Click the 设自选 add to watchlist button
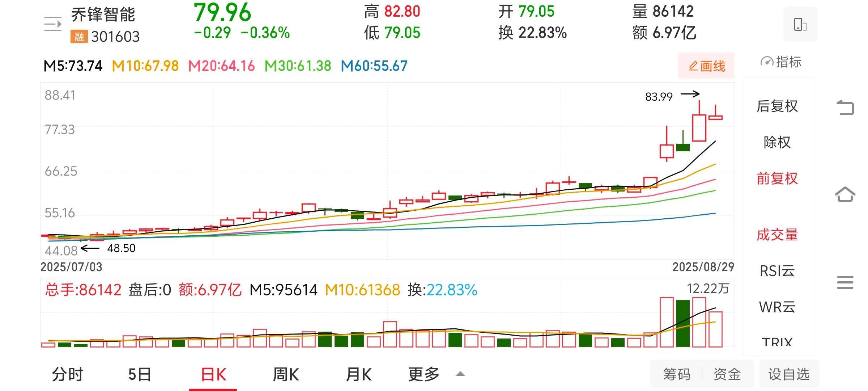Viewport: 868px width, 391px height. click(789, 374)
